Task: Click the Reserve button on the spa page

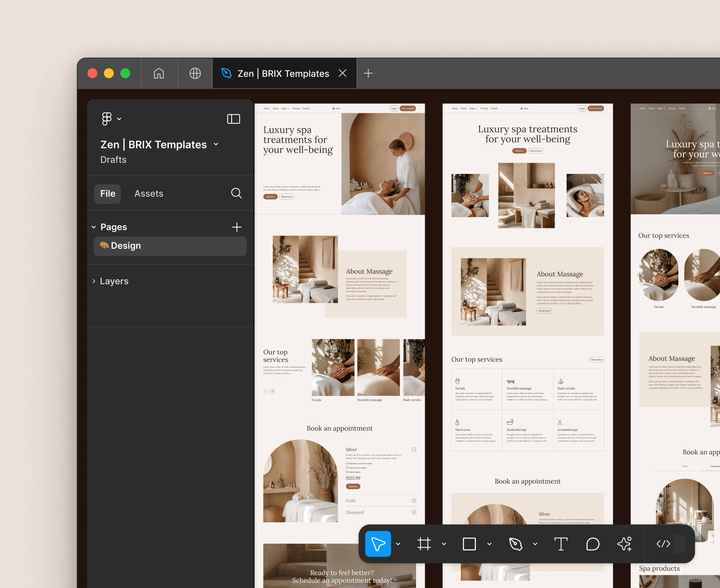Action: pyautogui.click(x=270, y=196)
